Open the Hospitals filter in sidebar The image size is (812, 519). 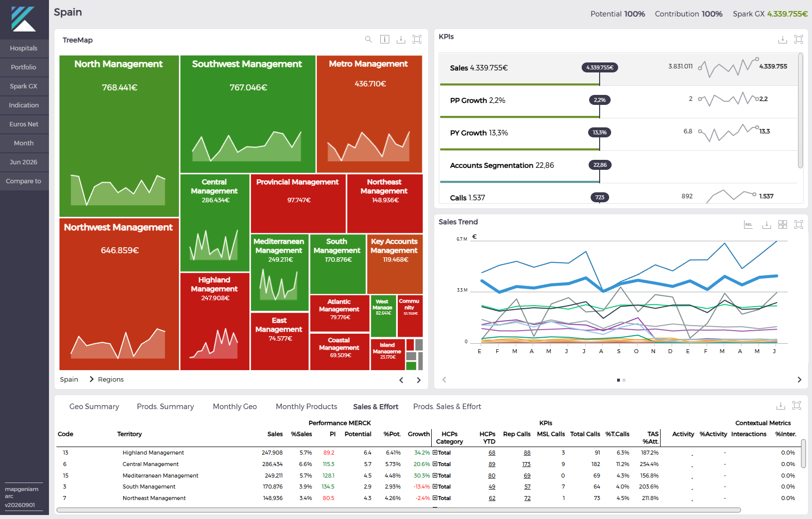pos(24,48)
